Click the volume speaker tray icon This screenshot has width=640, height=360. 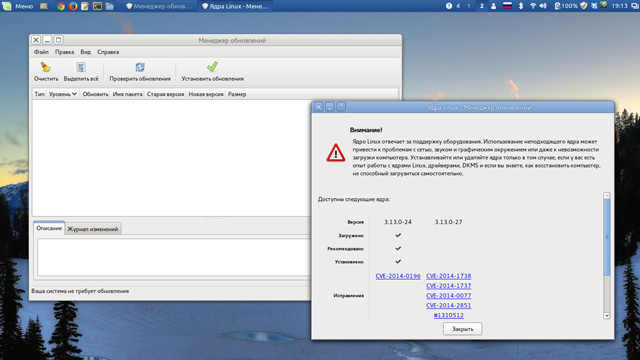tap(543, 6)
